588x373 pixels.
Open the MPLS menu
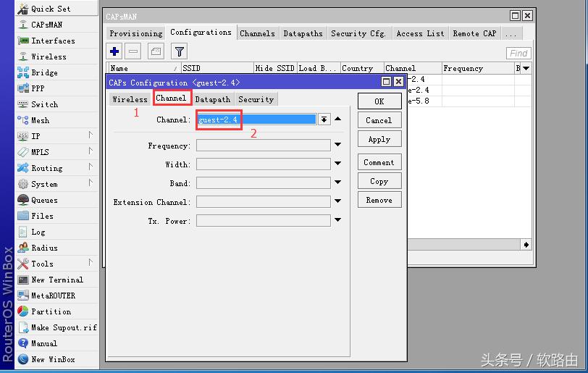click(56, 152)
